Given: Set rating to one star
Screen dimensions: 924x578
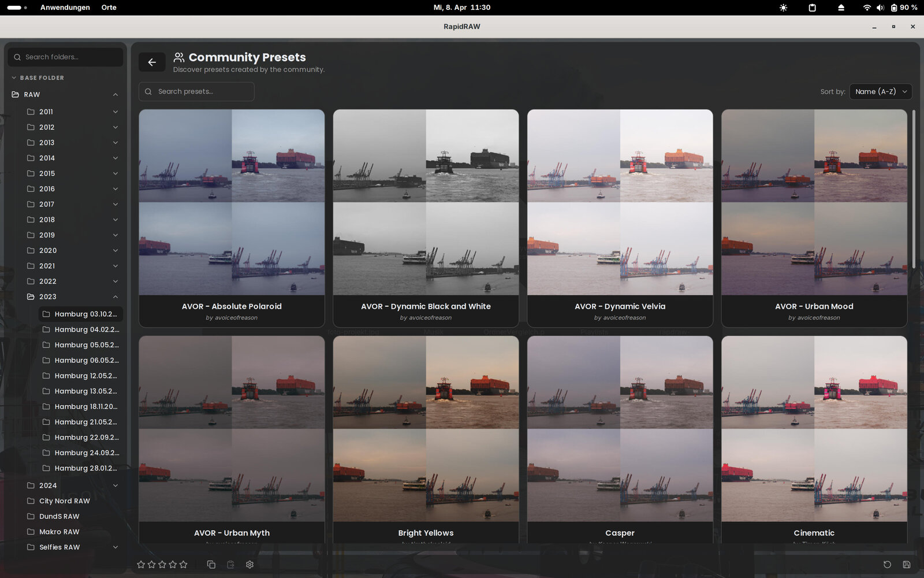Looking at the screenshot, I should coord(141,565).
